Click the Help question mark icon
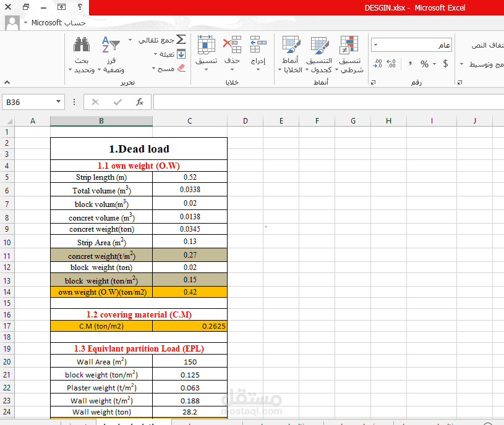Image resolution: width=504 pixels, height=425 pixels. click(x=80, y=7)
